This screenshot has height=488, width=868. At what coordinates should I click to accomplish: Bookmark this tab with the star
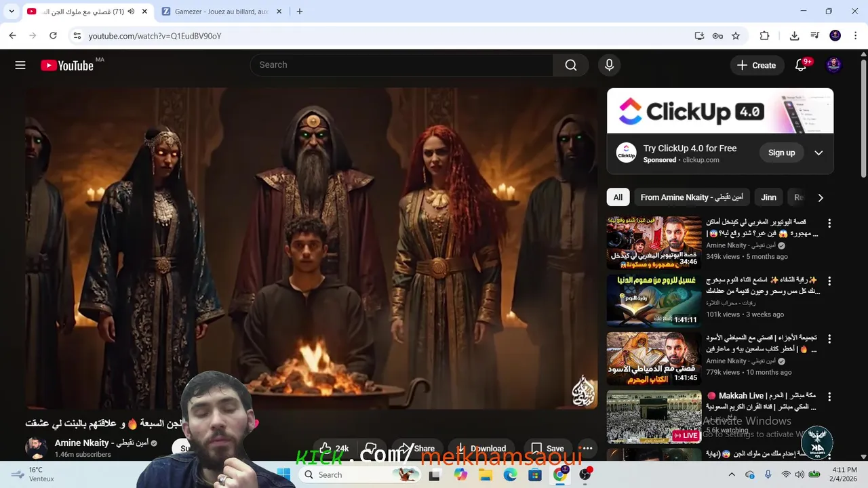[736, 36]
